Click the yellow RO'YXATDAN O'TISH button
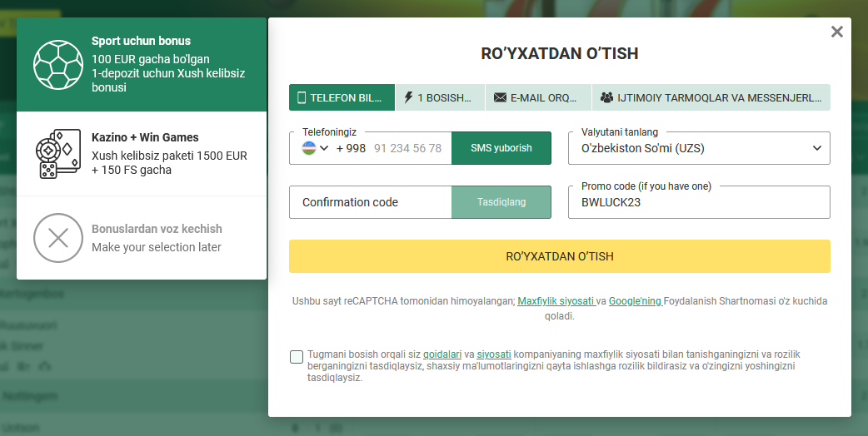The image size is (868, 436). pos(560,256)
